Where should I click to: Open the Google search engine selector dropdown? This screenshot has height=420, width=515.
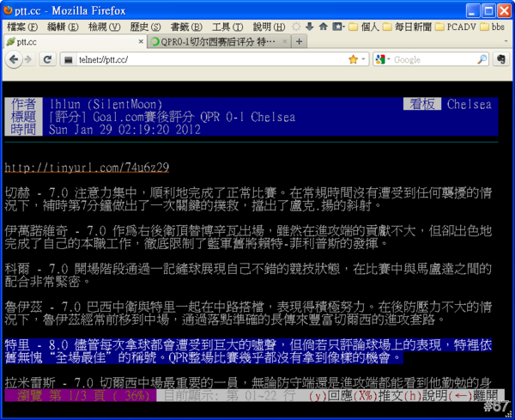[382, 59]
